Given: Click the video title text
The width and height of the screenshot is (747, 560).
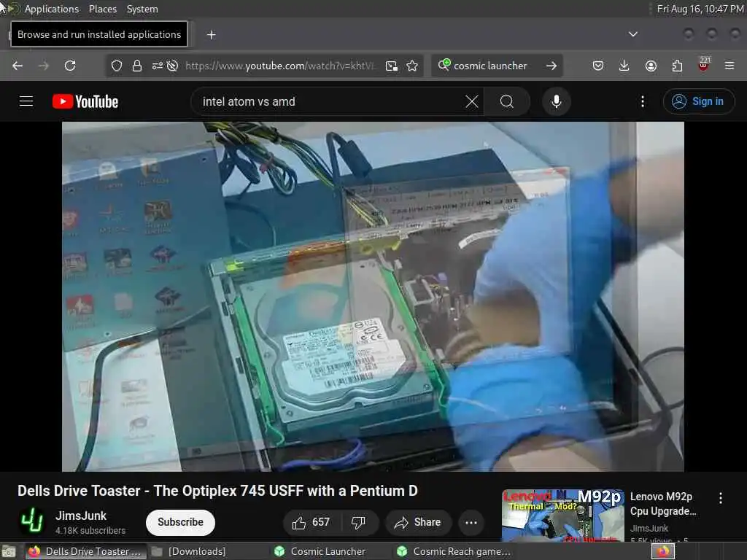Looking at the screenshot, I should pyautogui.click(x=217, y=491).
